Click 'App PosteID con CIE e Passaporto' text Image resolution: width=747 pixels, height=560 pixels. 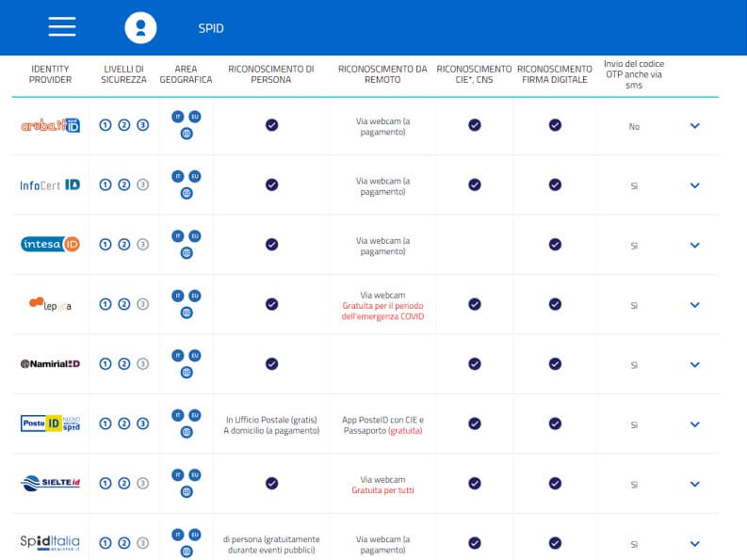pyautogui.click(x=382, y=425)
